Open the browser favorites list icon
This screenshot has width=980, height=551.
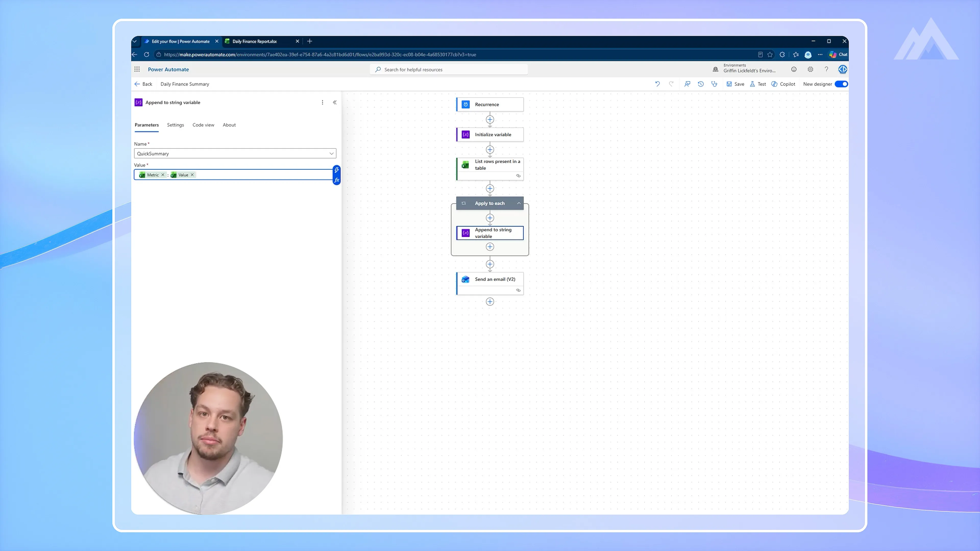tap(796, 55)
